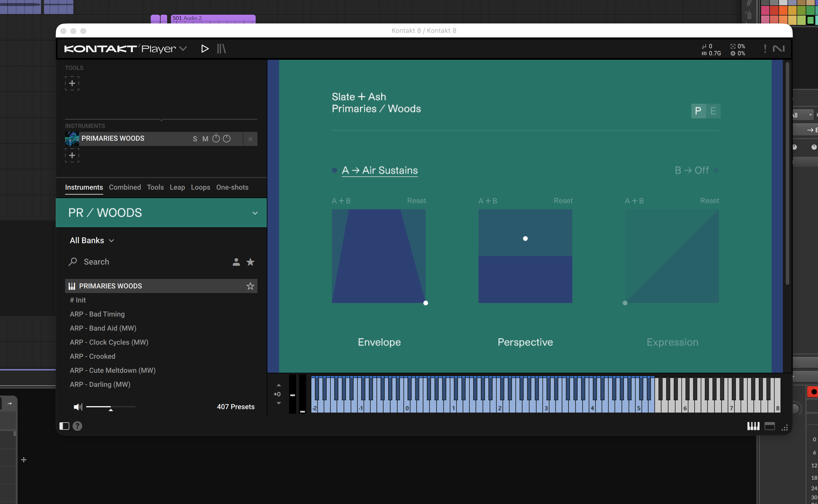Image resolution: width=818 pixels, height=504 pixels.
Task: Open the 'A → Air Sustains' source selector
Action: [380, 170]
